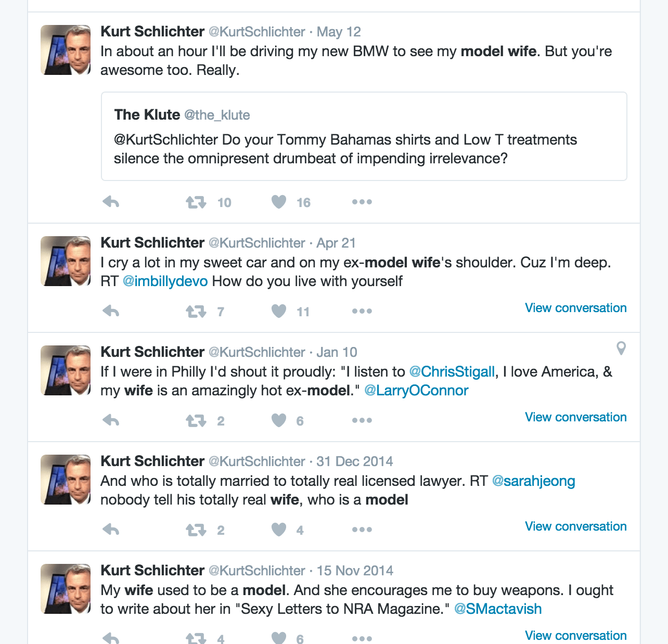
Task: Reply to the May 12 BMW tweet
Action: pyautogui.click(x=111, y=202)
